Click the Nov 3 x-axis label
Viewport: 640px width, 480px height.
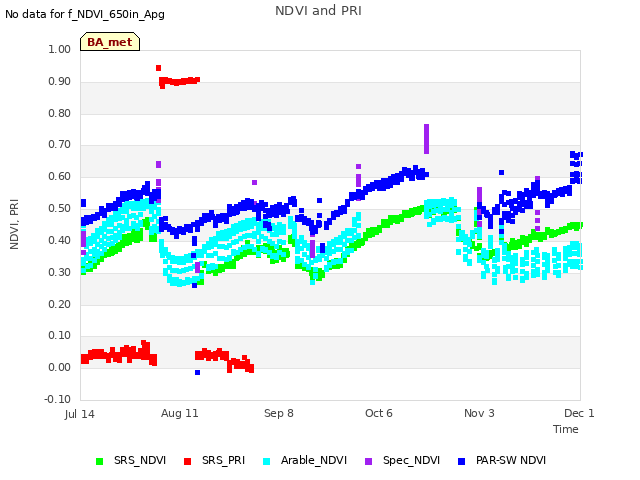coord(479,413)
